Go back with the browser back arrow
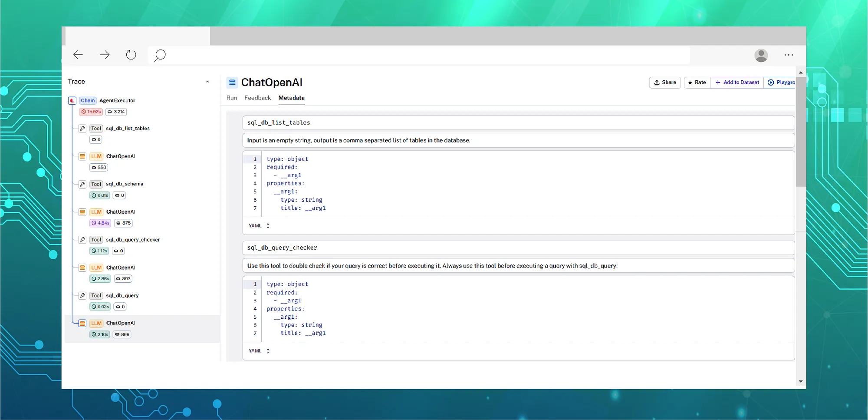The image size is (868, 420). pos(78,55)
